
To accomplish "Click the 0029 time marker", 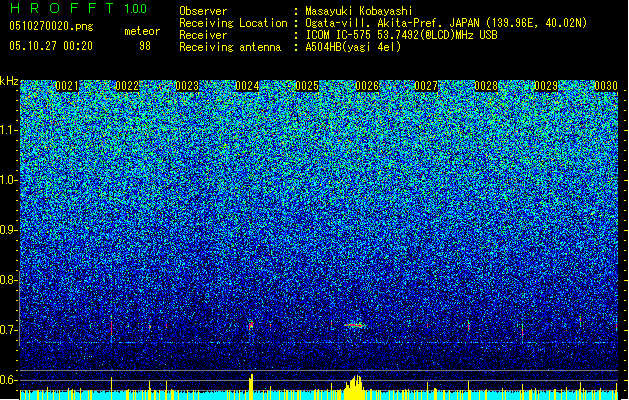I will pos(546,86).
